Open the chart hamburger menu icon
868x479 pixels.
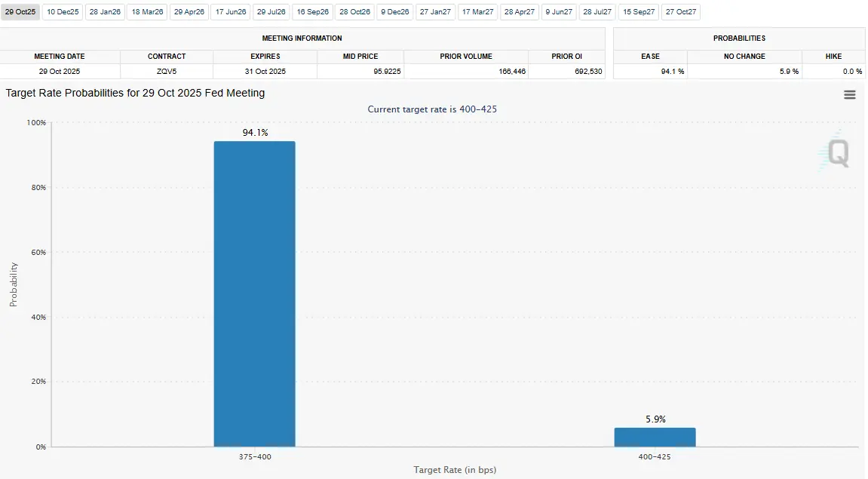tap(849, 95)
